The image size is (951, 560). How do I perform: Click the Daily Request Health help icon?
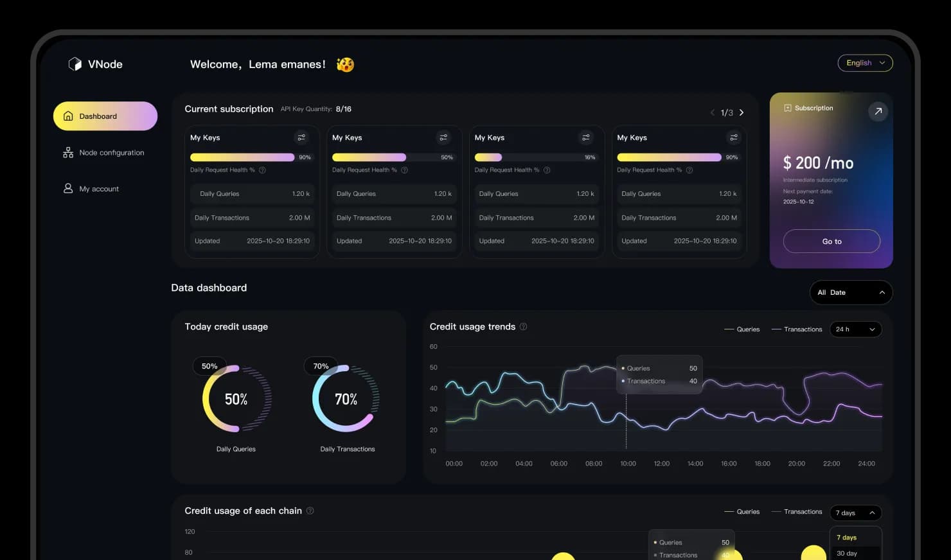click(x=263, y=170)
